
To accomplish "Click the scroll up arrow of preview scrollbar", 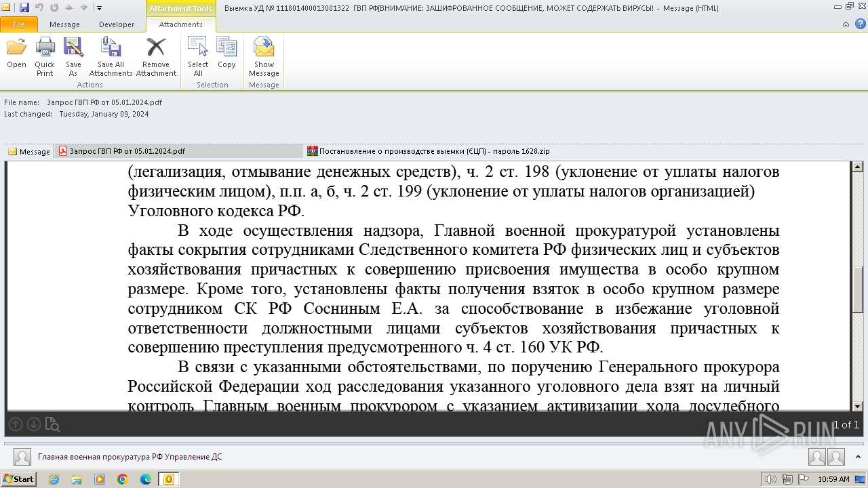I will click(857, 167).
